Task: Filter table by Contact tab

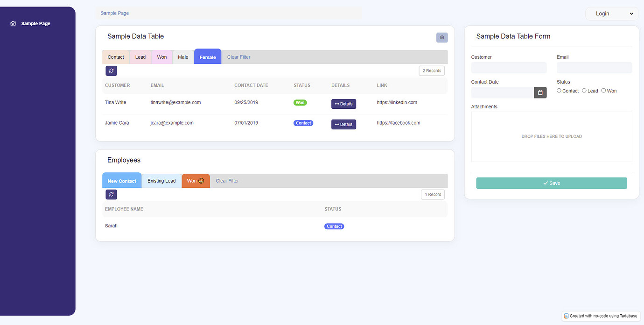Action: coord(116,57)
